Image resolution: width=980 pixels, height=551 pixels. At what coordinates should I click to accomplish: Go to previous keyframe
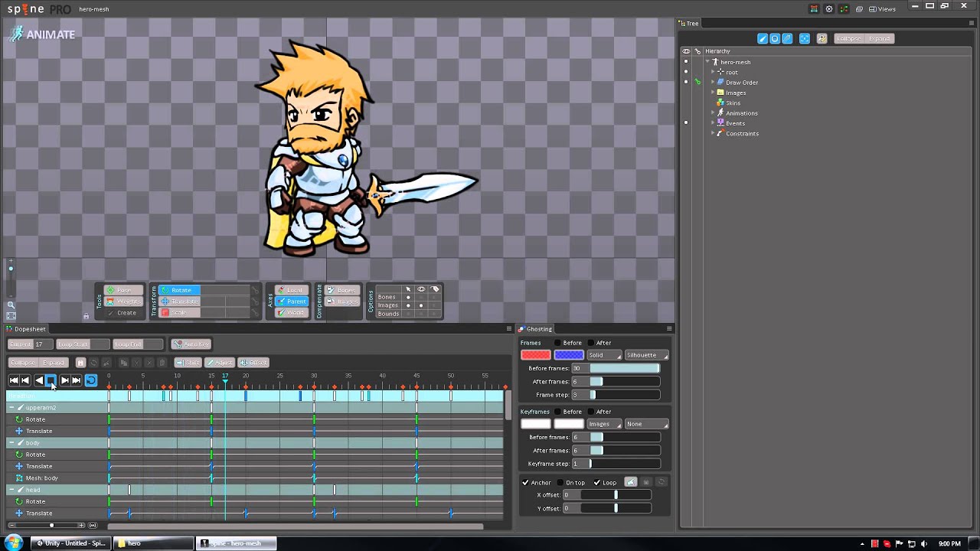tap(25, 380)
